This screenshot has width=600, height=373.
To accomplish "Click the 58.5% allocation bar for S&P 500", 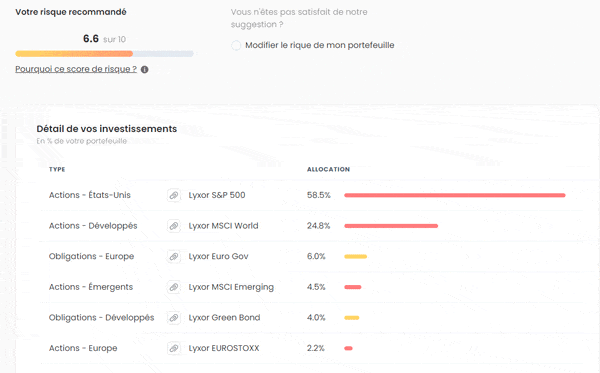I will pyautogui.click(x=455, y=195).
